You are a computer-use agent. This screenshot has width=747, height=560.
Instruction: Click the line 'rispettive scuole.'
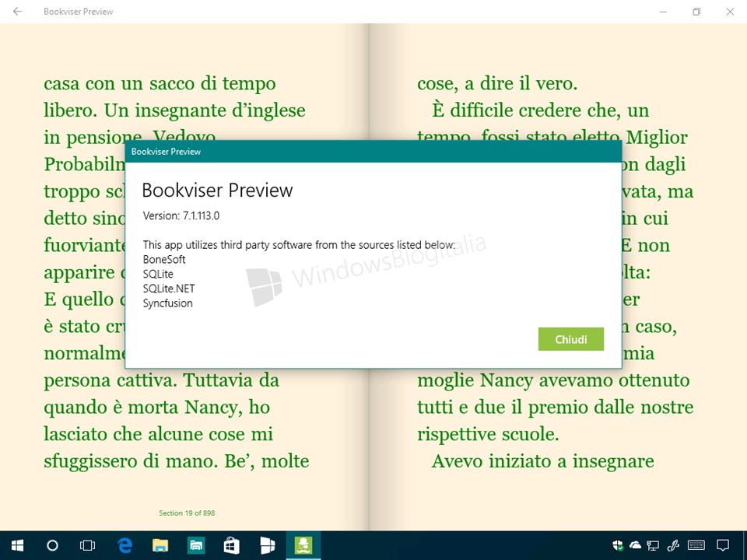[489, 436]
